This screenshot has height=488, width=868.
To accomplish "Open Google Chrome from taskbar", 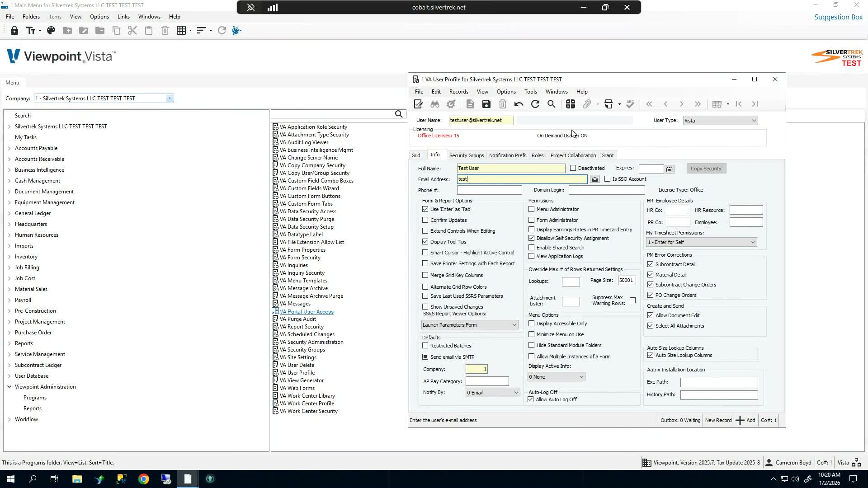I will point(144,479).
